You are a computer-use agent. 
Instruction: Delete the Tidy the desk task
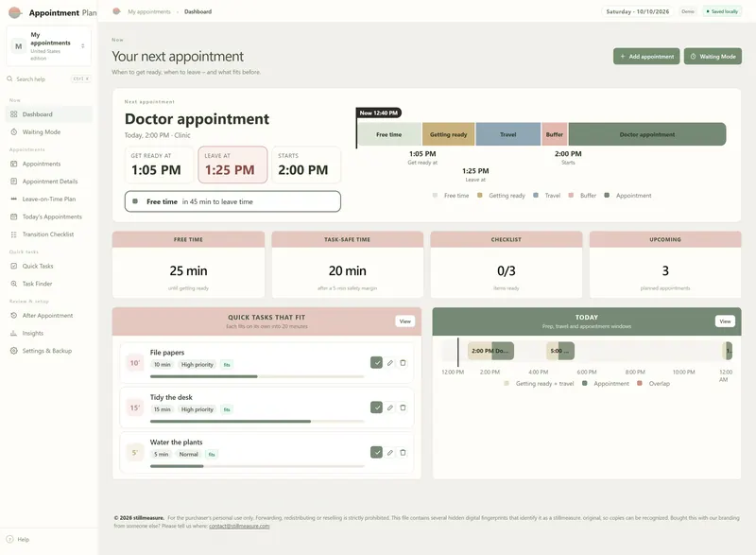pos(404,408)
